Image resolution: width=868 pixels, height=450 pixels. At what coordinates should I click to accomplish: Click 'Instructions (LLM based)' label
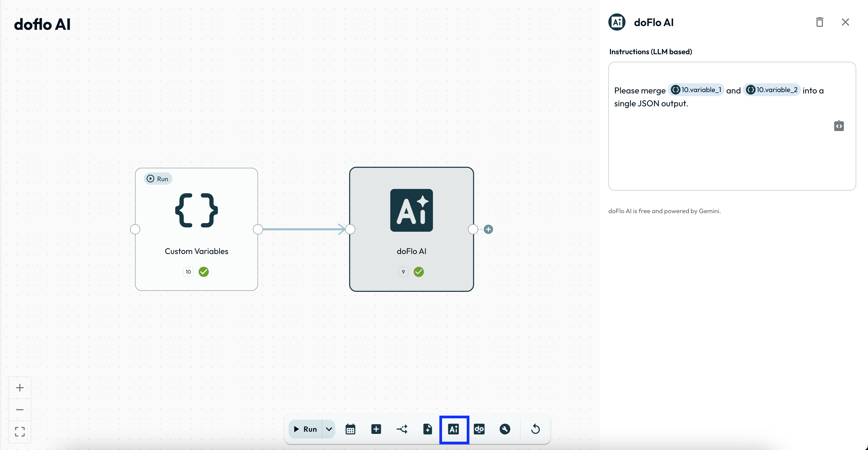[651, 52]
